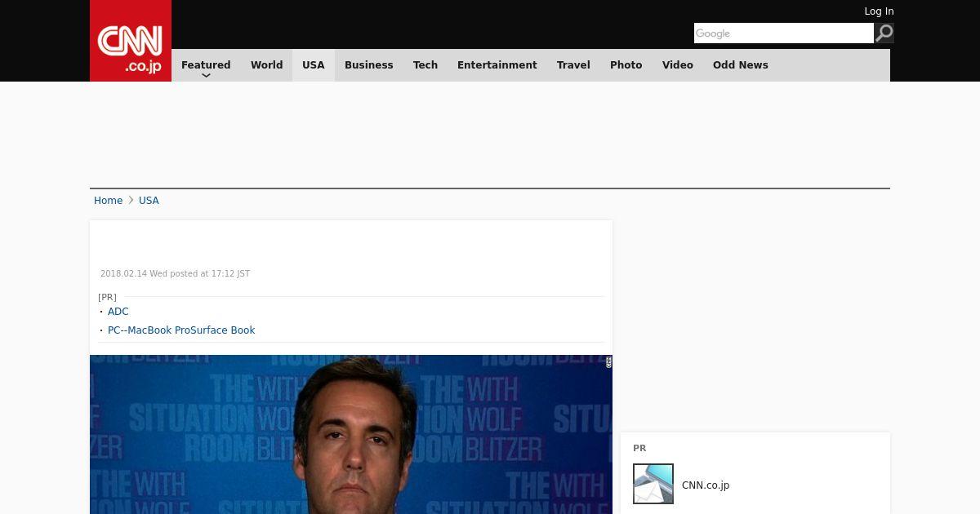The image size is (980, 514).
Task: Click USA in the breadcrumb
Action: point(149,201)
